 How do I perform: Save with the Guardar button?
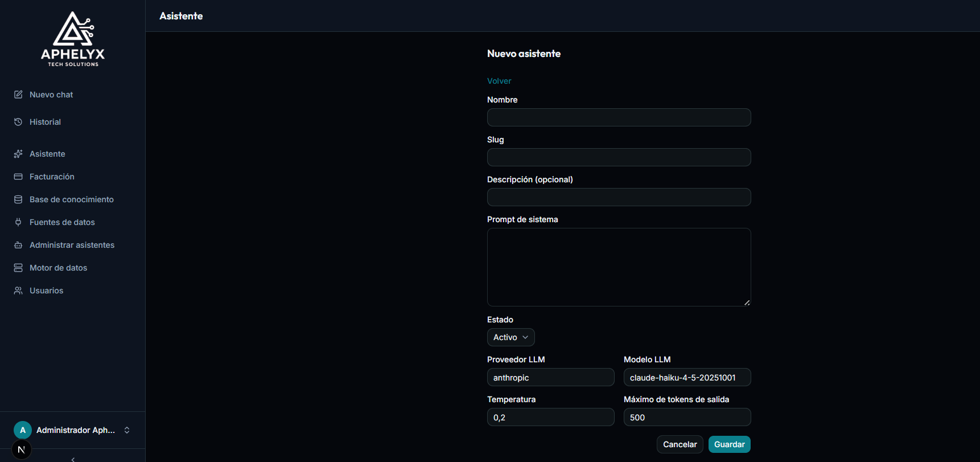point(730,444)
